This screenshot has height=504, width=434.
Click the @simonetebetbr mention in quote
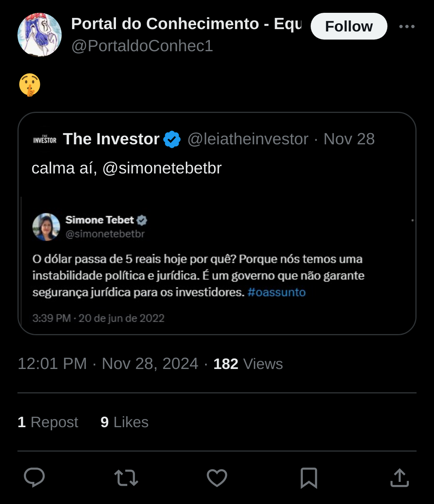click(162, 168)
